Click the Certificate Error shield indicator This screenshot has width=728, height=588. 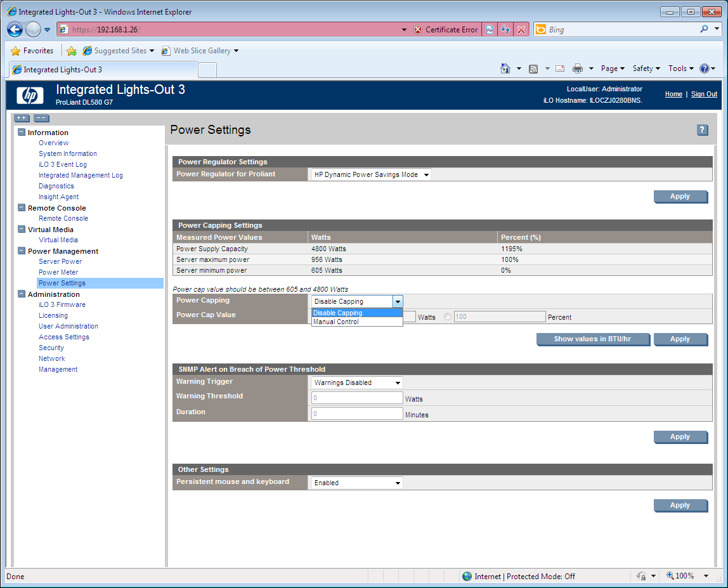445,30
